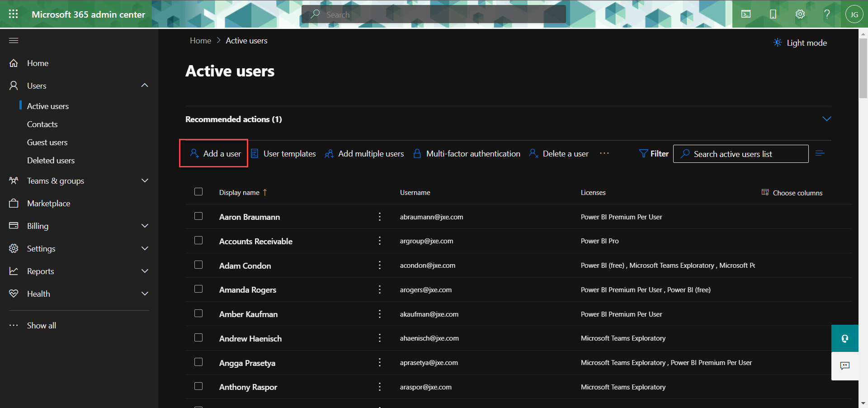This screenshot has height=408, width=868.
Task: Open the help question mark icon
Action: (827, 14)
